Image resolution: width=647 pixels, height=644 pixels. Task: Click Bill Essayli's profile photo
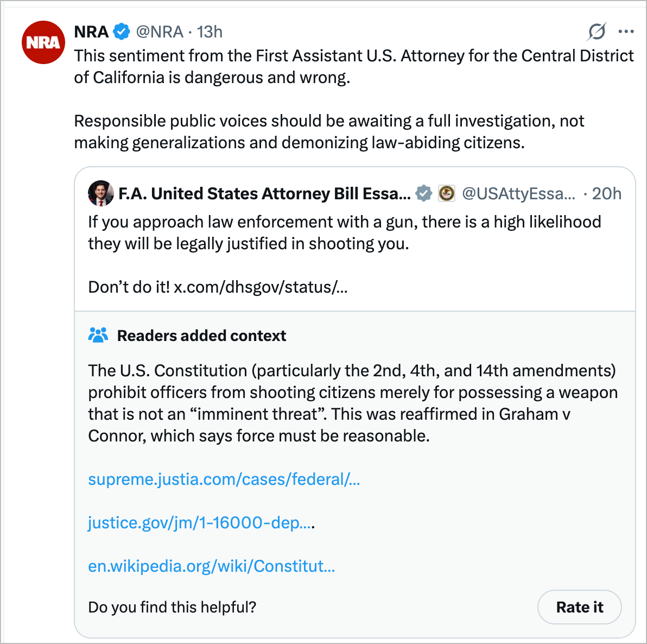[101, 193]
